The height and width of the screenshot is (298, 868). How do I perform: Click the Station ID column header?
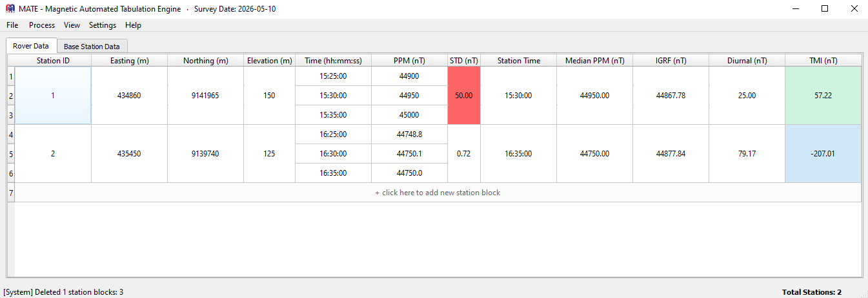[53, 61]
